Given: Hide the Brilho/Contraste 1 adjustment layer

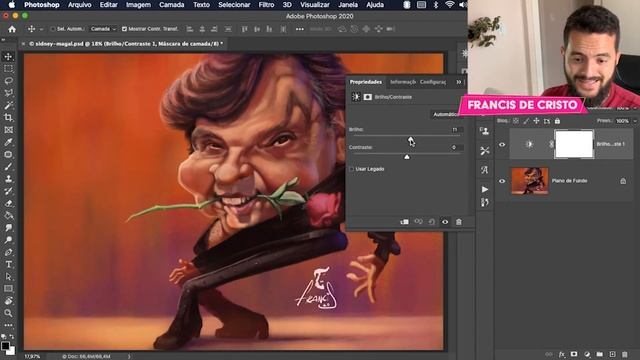Looking at the screenshot, I should click(x=502, y=144).
